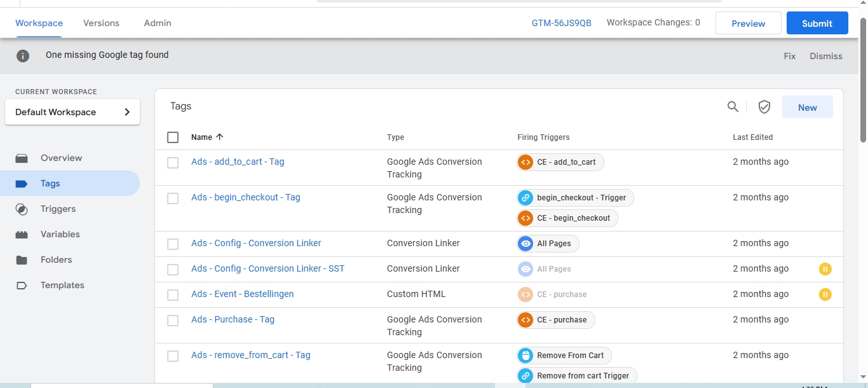The image size is (868, 388).
Task: Click the All Pages trigger chip for Conversion Linker
Action: click(x=548, y=244)
